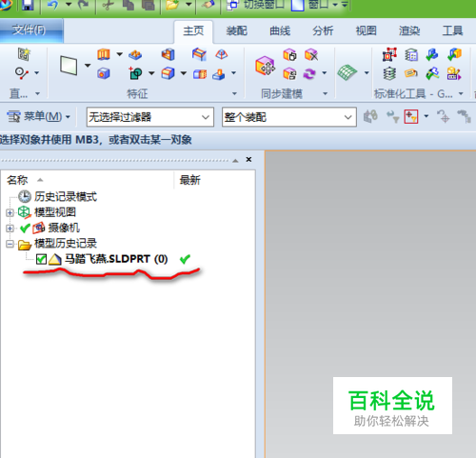Expand the 特征 group options arrow
This screenshot has height=458, width=476.
tap(234, 93)
